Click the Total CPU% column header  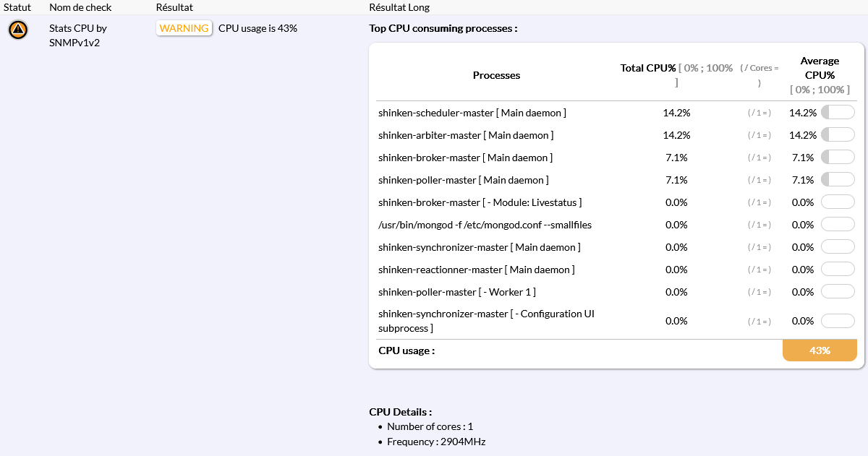(648, 68)
